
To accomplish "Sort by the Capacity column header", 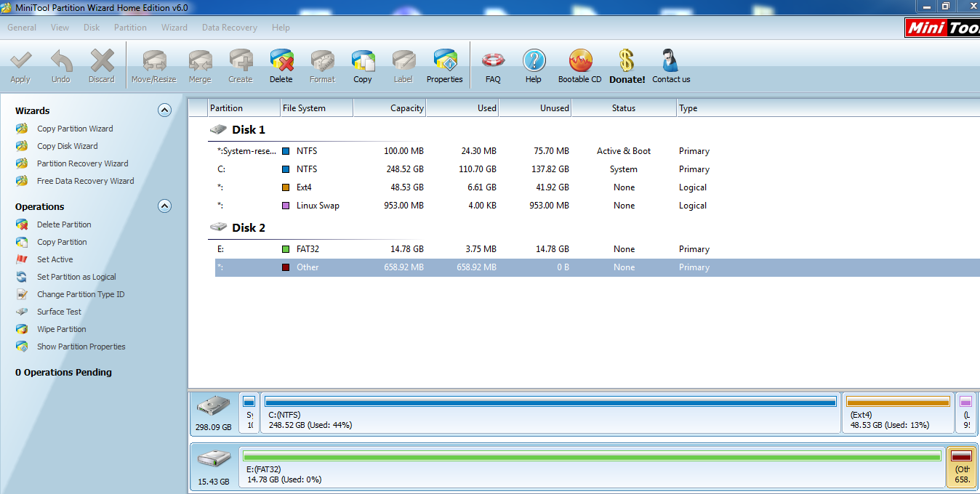I will point(389,108).
